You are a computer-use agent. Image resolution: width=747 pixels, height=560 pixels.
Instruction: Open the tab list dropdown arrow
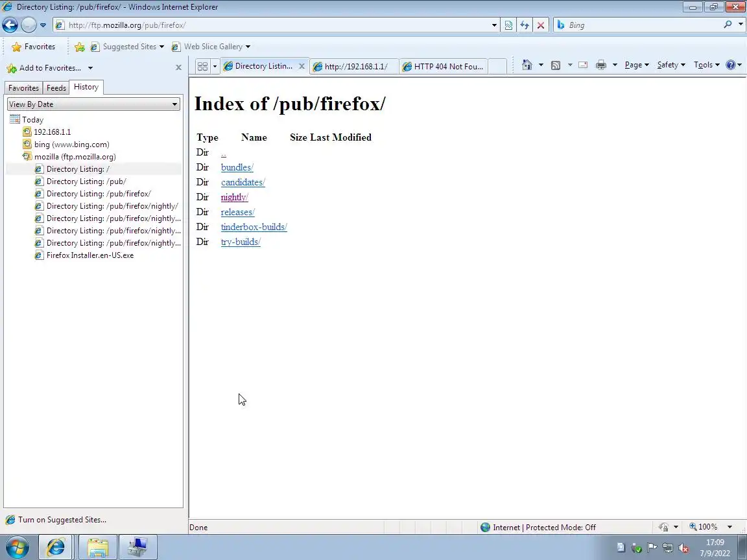tap(215, 66)
